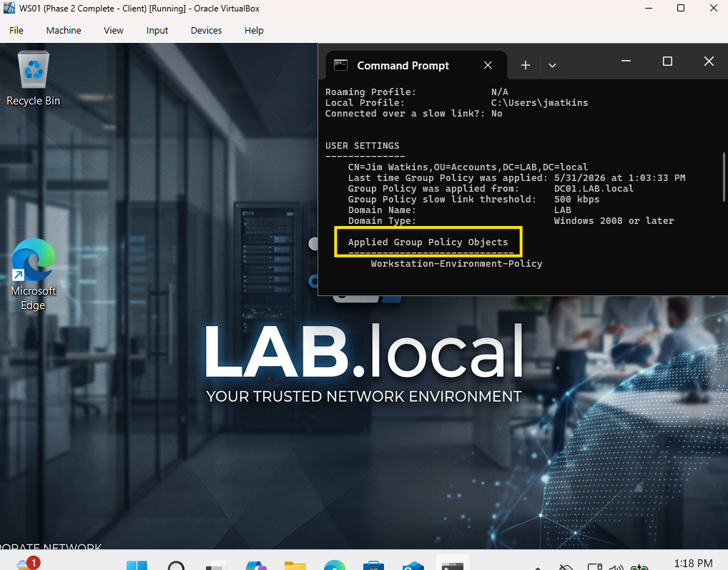Screen dimensions: 728x570
Task: Click the DC01.LAB.local value
Action: click(594, 189)
